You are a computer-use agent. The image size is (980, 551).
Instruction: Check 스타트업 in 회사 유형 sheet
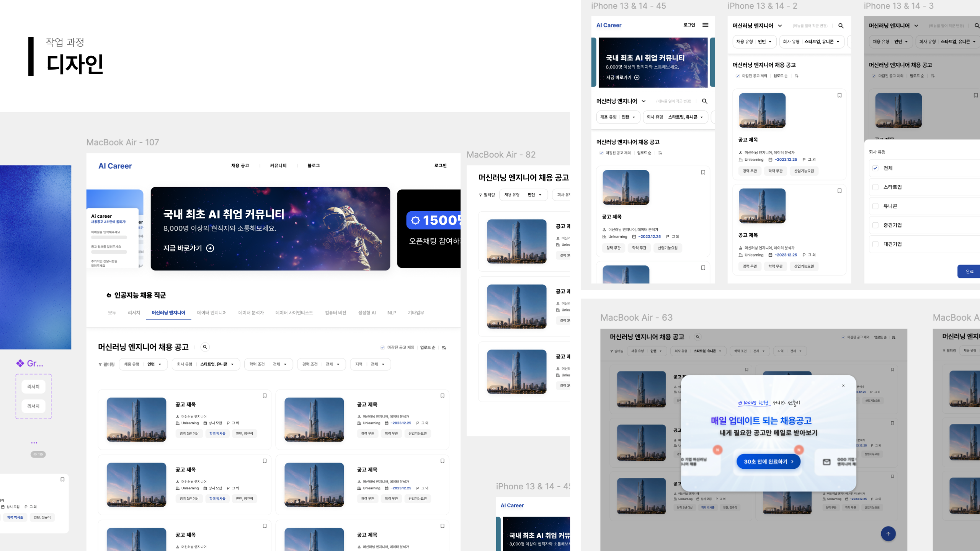pyautogui.click(x=875, y=187)
